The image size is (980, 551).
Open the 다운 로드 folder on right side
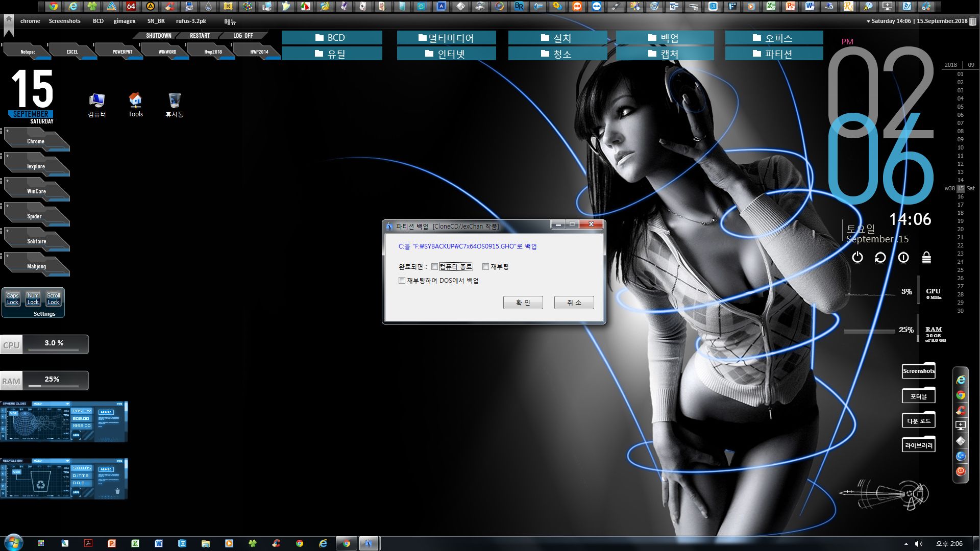[x=919, y=420]
